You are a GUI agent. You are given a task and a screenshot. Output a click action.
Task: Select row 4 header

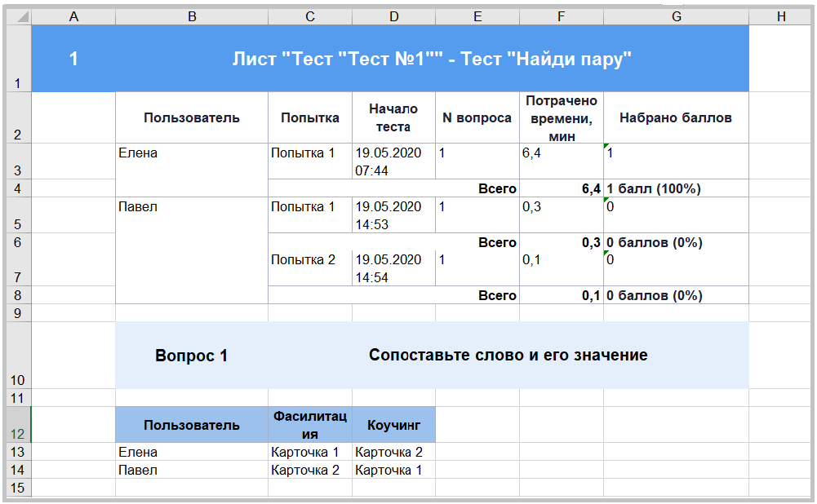[x=18, y=188]
